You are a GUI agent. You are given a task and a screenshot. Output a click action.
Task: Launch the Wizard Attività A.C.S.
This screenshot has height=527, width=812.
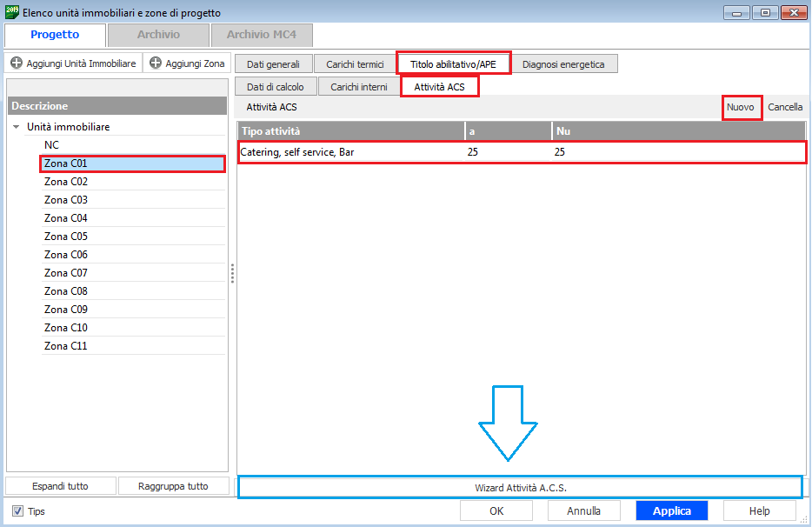click(520, 487)
